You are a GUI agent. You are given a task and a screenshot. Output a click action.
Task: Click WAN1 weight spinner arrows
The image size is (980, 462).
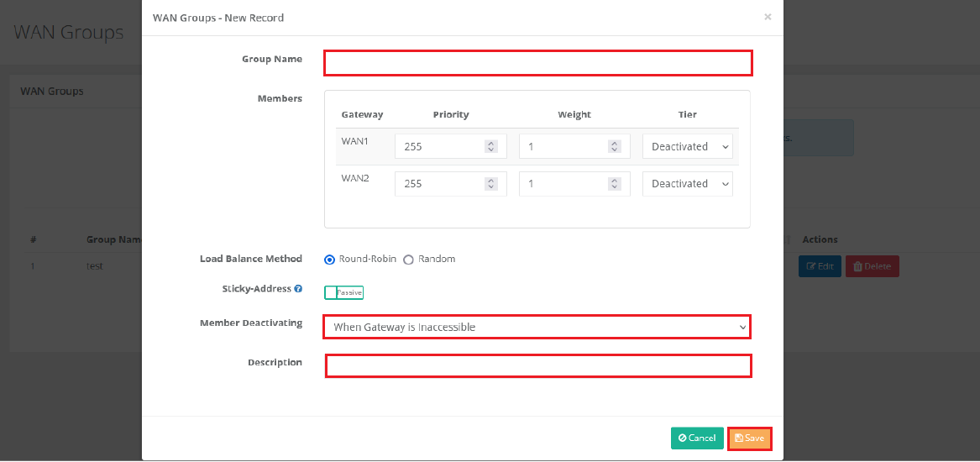point(615,147)
